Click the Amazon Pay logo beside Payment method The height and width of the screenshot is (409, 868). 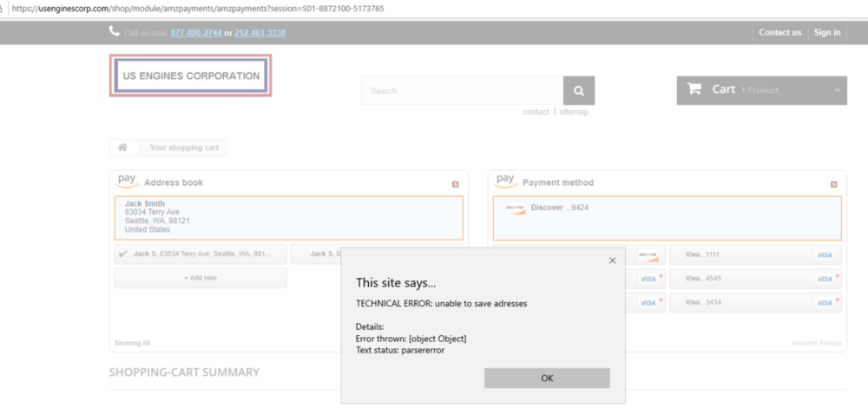click(x=505, y=181)
